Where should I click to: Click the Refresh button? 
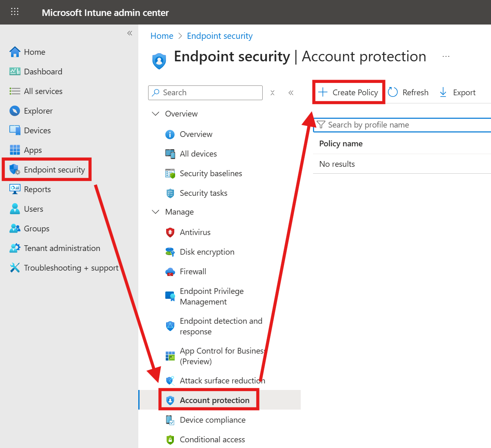(408, 92)
